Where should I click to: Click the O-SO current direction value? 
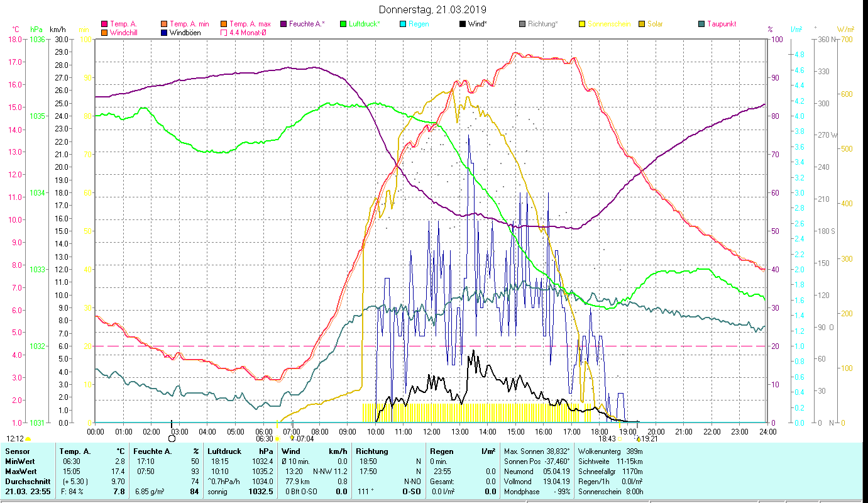coord(412,491)
